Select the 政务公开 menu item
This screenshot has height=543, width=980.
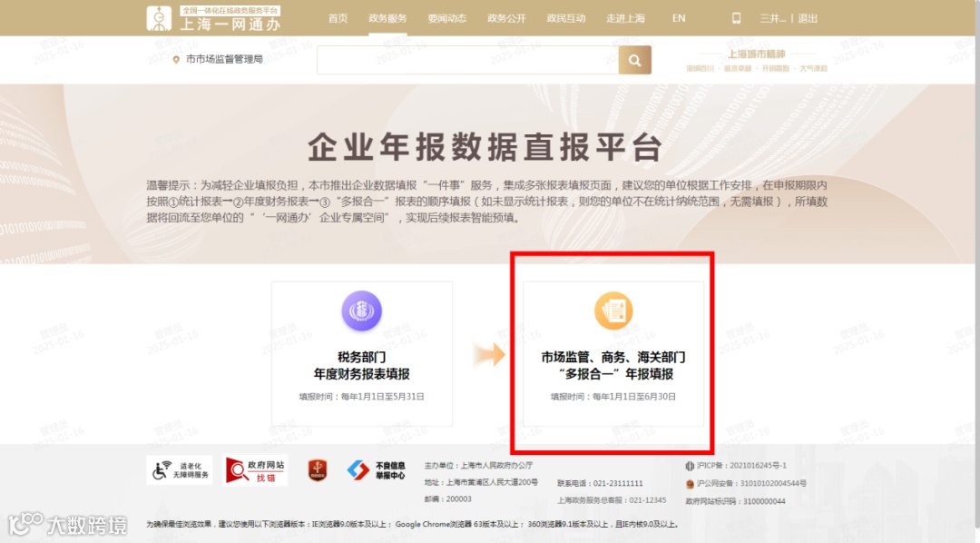(506, 18)
